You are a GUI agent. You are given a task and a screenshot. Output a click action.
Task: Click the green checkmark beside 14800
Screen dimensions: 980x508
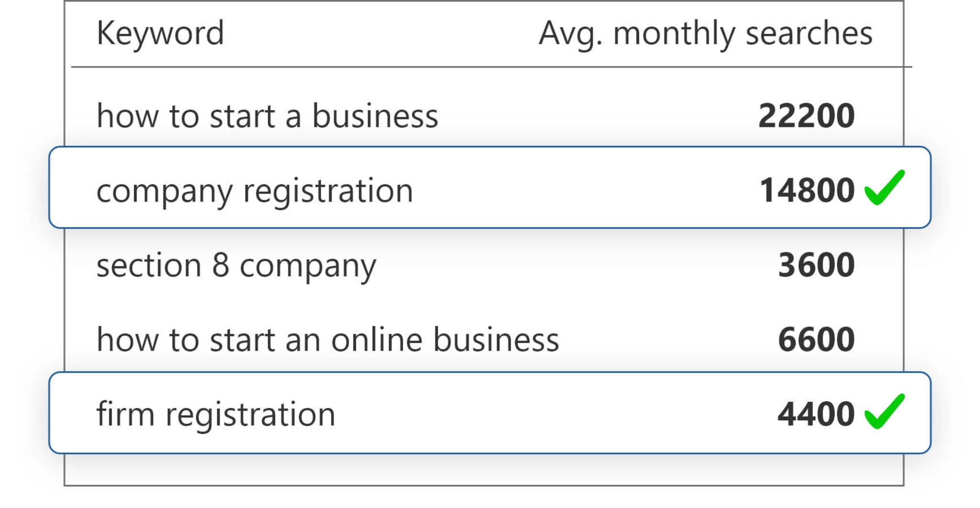point(884,187)
